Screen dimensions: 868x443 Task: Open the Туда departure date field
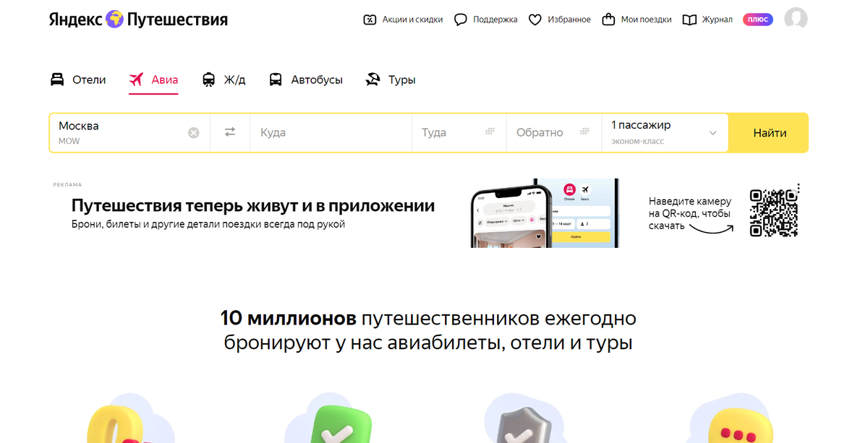point(459,133)
